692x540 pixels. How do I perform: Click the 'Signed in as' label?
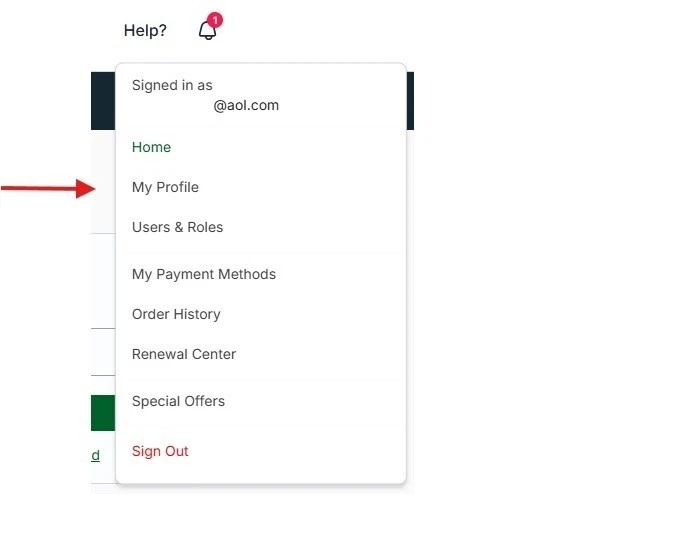point(172,85)
